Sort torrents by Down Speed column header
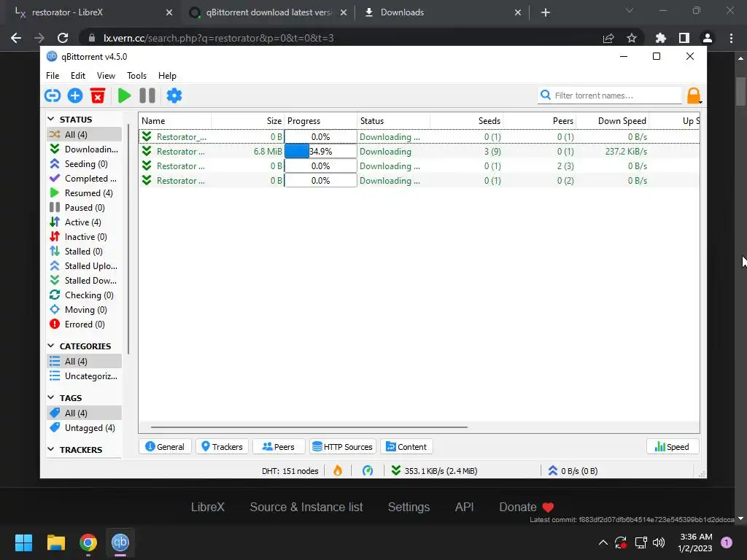The image size is (747, 560). [613, 121]
